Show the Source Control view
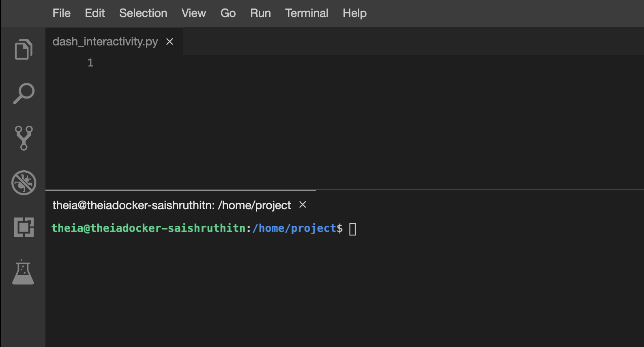 click(x=24, y=138)
